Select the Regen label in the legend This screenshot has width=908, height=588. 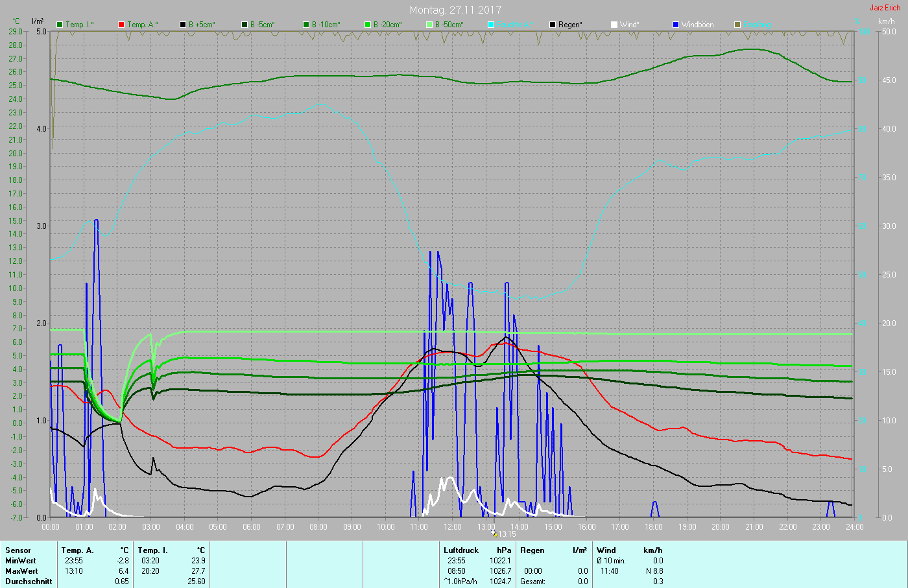coord(570,25)
